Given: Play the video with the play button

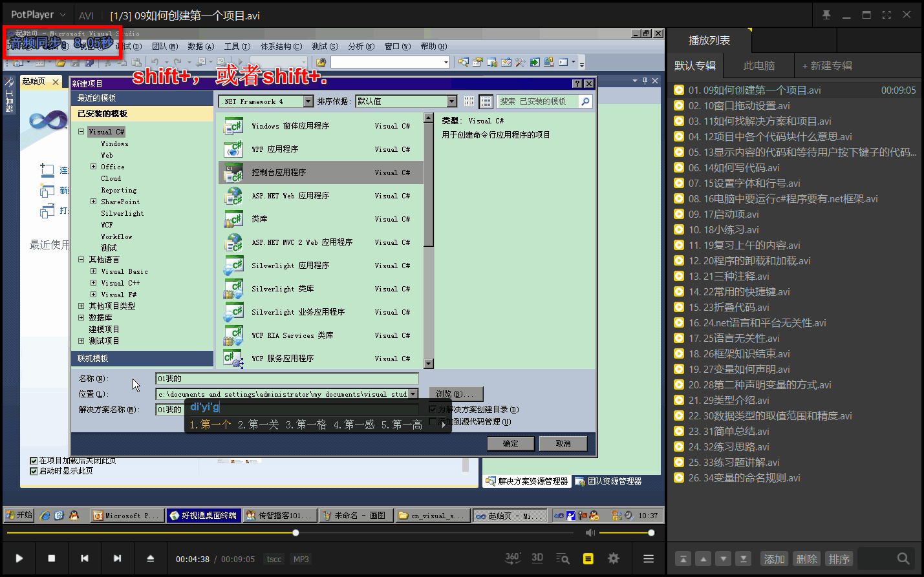Looking at the screenshot, I should pos(19,558).
